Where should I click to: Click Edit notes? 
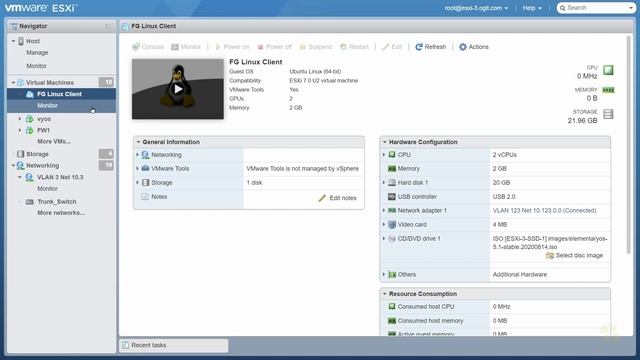point(338,198)
